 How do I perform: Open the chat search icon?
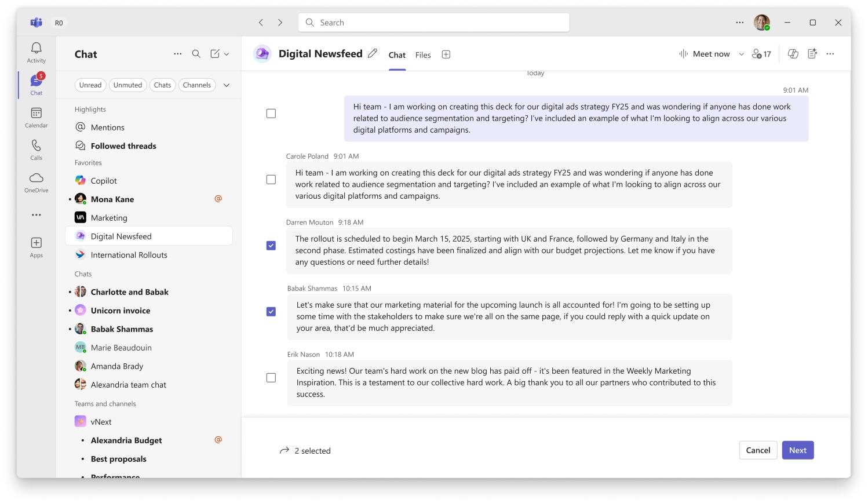point(196,53)
